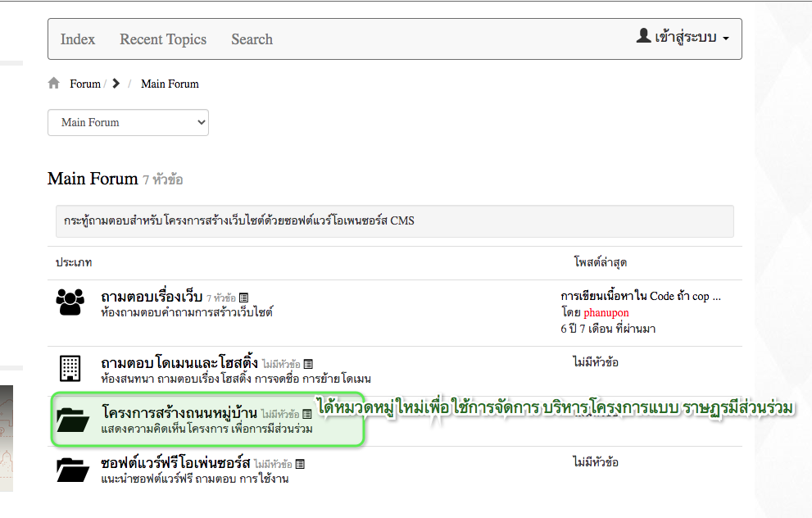
Task: Click the group people icon for ถามตอบเรื่องเว็บ
Action: 70,302
